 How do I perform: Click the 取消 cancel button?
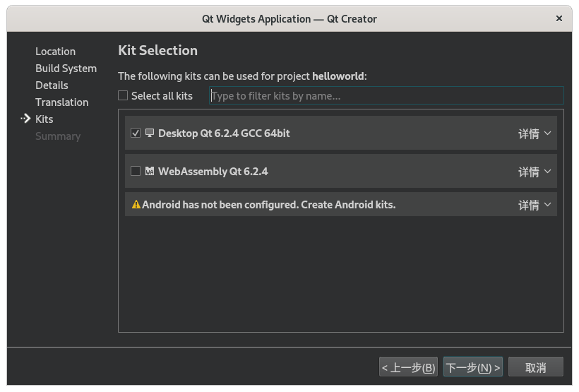tap(536, 367)
